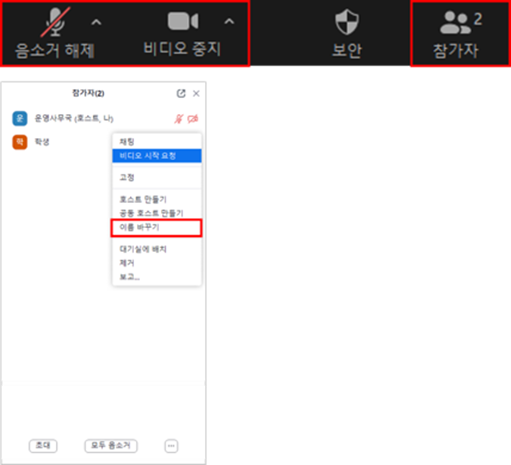This screenshot has width=511, height=465.
Task: Open the more options ellipsis button
Action: click(x=171, y=446)
